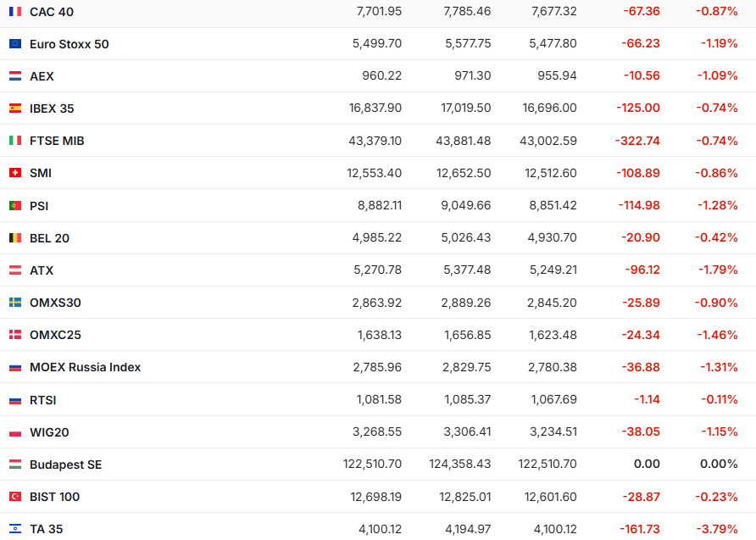Click the Turkey flag icon next to BIST 100

[x=15, y=497]
